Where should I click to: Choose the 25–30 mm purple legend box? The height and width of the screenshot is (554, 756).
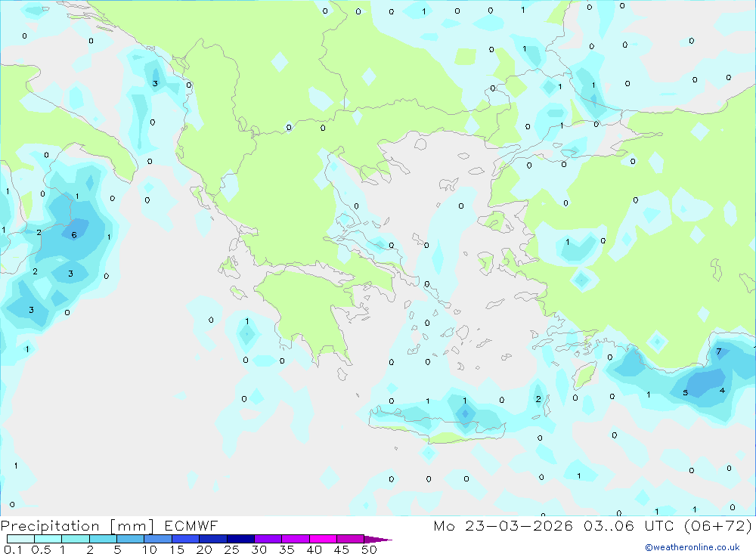(240, 539)
